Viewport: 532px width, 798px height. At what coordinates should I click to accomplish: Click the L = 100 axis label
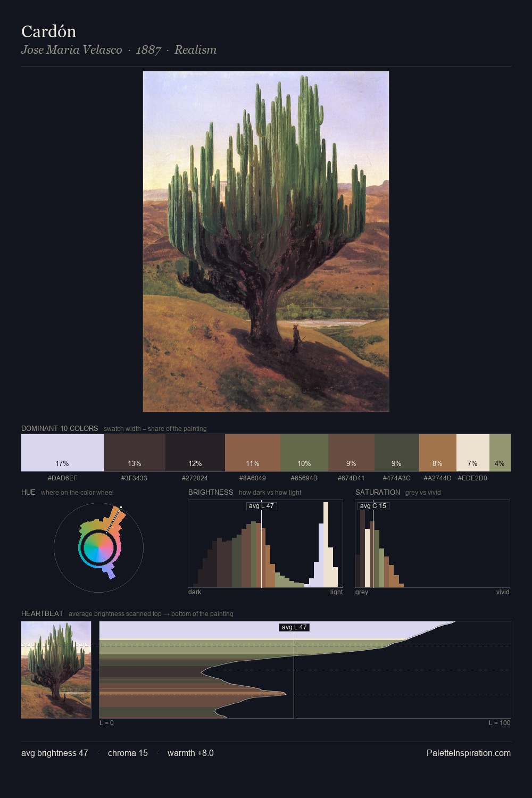coord(500,723)
